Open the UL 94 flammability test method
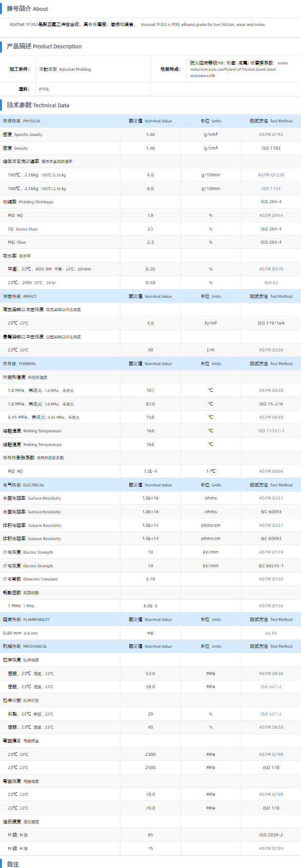Image resolution: width=301 pixels, height=868 pixels. (x=271, y=633)
